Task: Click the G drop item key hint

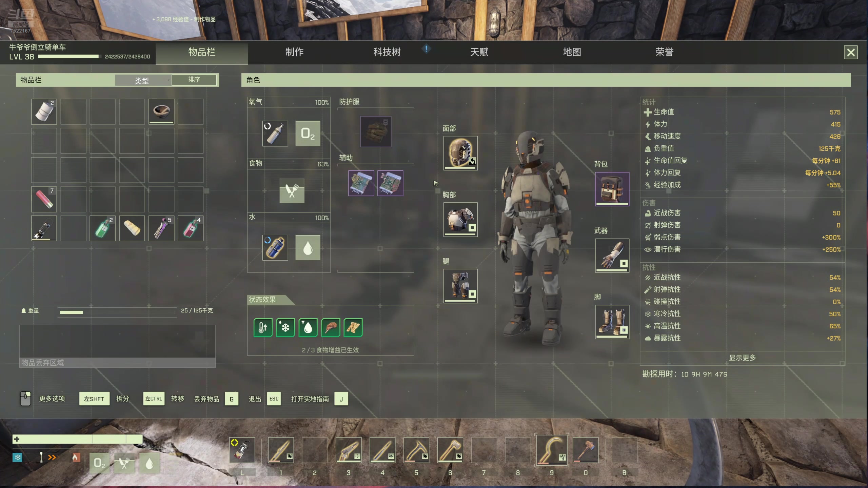Action: [232, 399]
